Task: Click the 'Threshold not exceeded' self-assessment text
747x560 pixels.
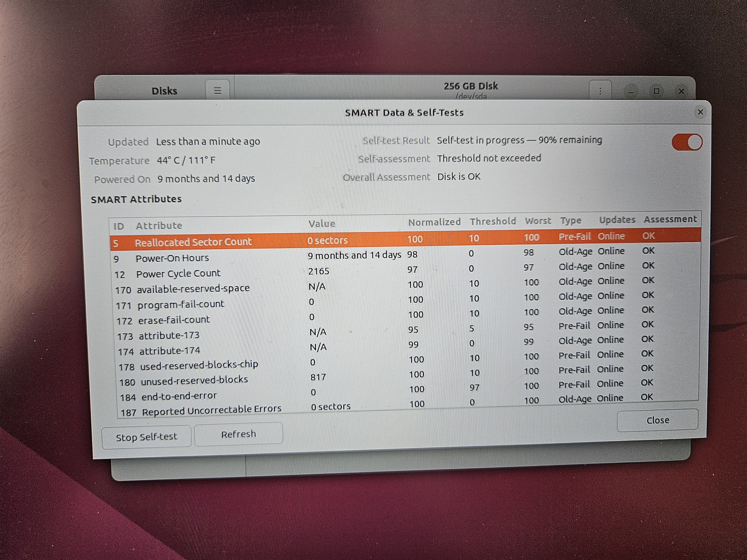Action: [x=489, y=158]
